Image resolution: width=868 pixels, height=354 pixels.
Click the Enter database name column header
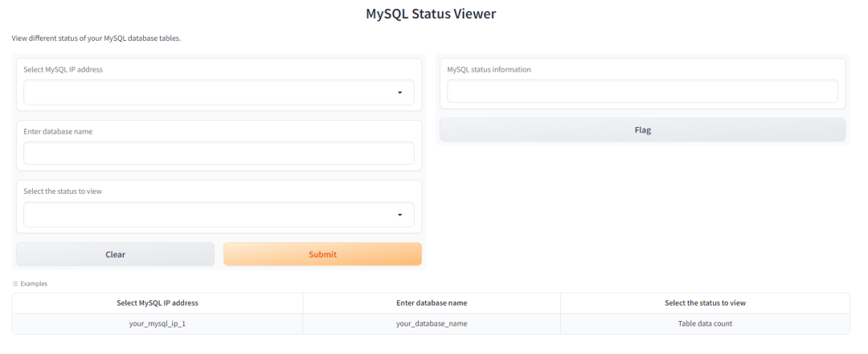point(432,303)
